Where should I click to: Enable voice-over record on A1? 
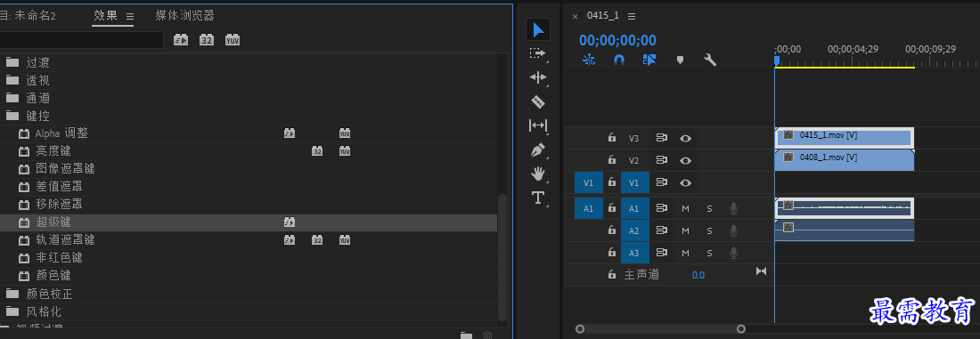(734, 208)
